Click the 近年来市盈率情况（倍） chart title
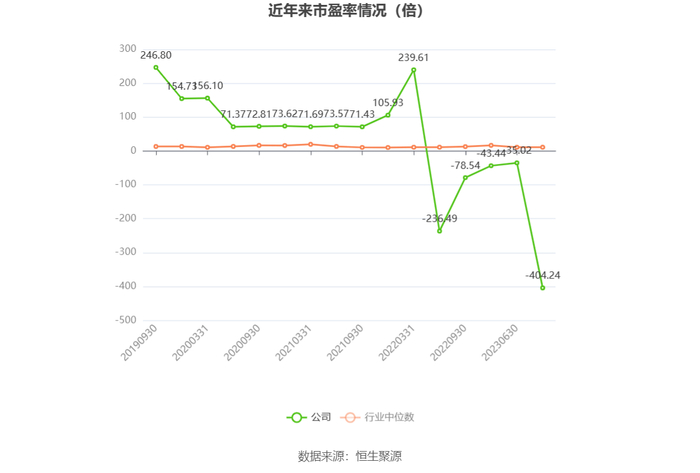The height and width of the screenshot is (473, 700). 350,11
